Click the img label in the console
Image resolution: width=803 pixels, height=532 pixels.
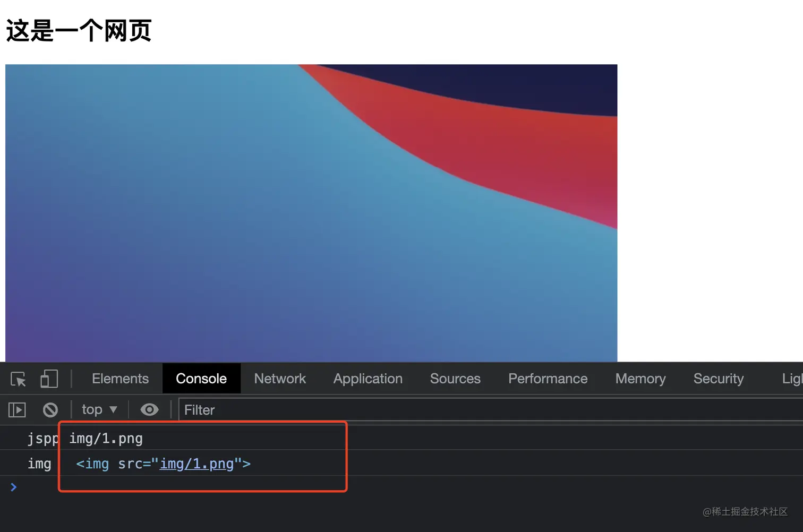39,464
